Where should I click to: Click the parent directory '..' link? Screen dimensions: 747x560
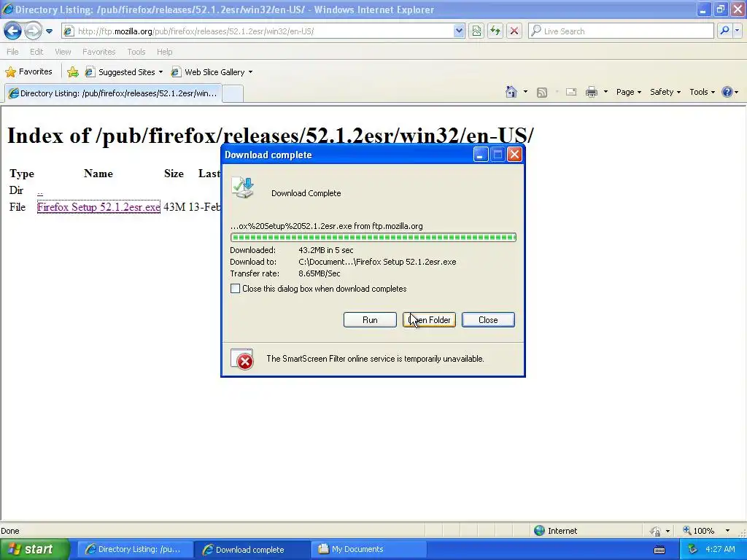pos(40,190)
